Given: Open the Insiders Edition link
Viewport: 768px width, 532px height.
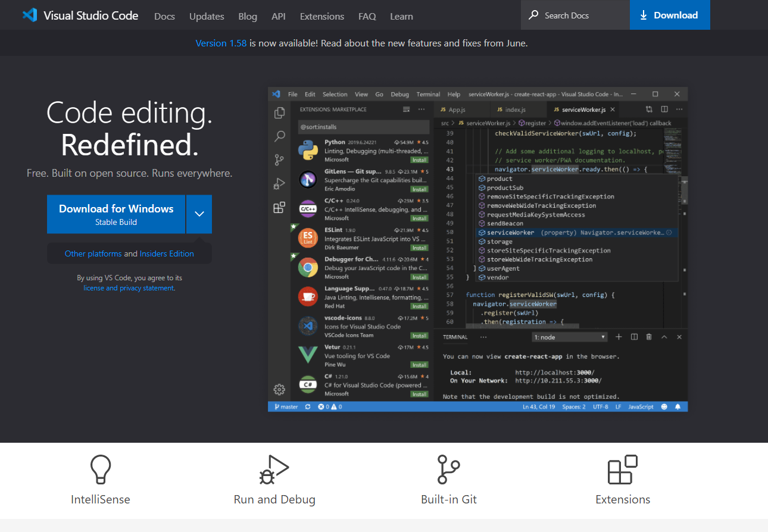Looking at the screenshot, I should point(167,254).
